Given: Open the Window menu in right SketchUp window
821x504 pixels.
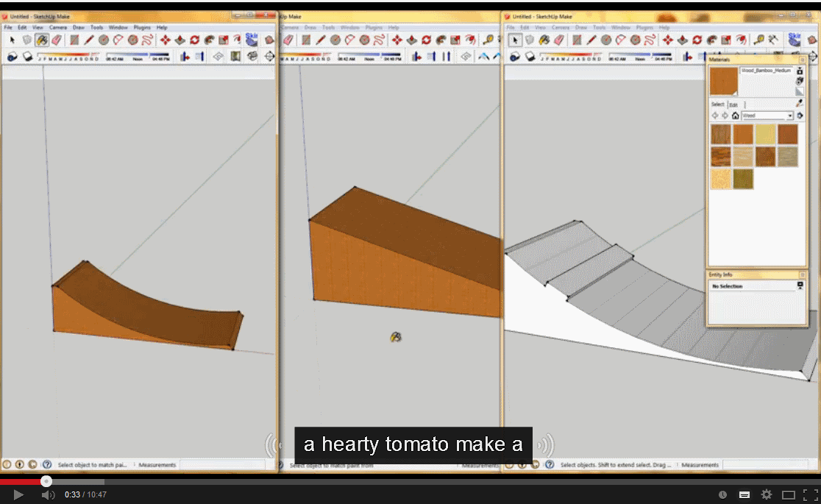Looking at the screenshot, I should 620,27.
